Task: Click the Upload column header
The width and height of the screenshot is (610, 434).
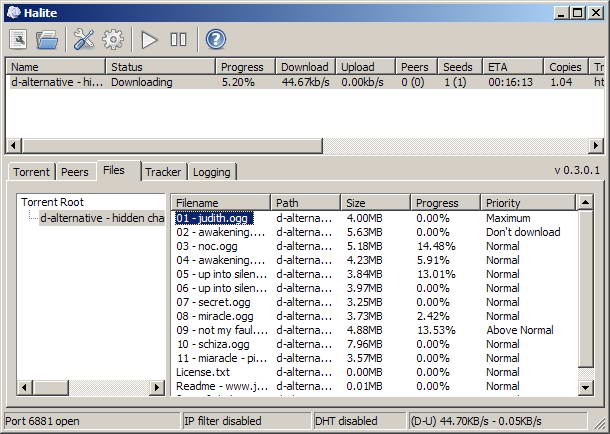Action: 365,66
